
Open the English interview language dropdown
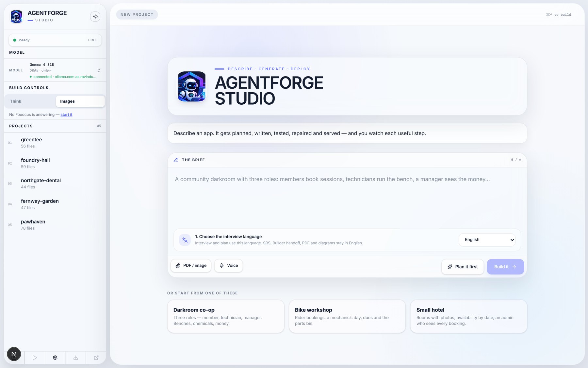tap(487, 240)
